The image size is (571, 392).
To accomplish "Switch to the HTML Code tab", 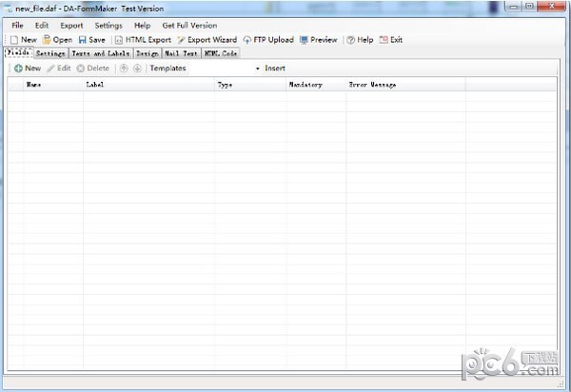I will [x=220, y=54].
